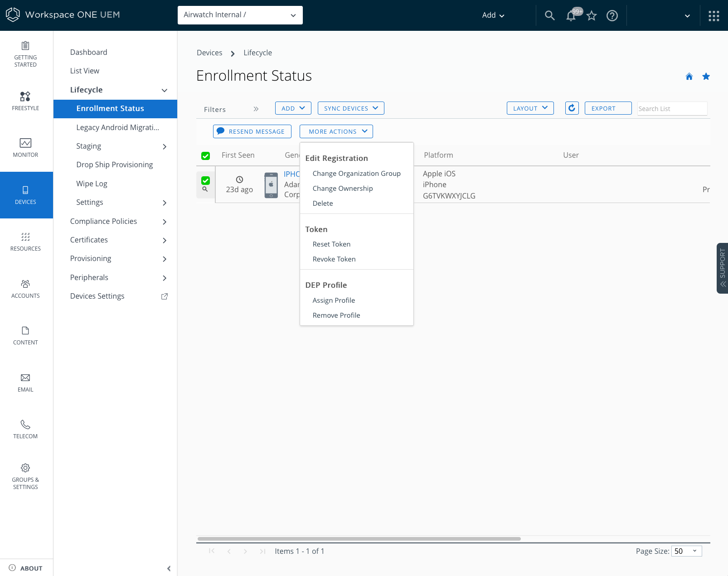Image resolution: width=728 pixels, height=576 pixels.
Task: Click the global search magnifier icon
Action: (549, 15)
